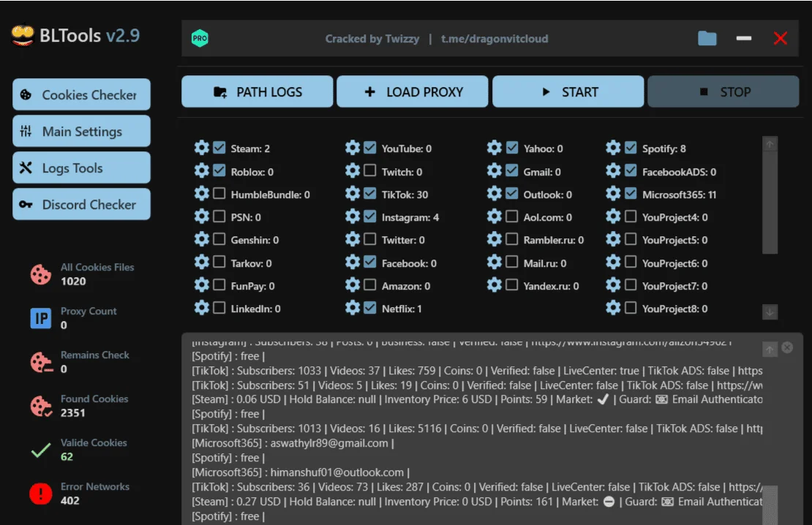The height and width of the screenshot is (525, 812).
Task: Click the Twitch gear icon
Action: point(353,171)
